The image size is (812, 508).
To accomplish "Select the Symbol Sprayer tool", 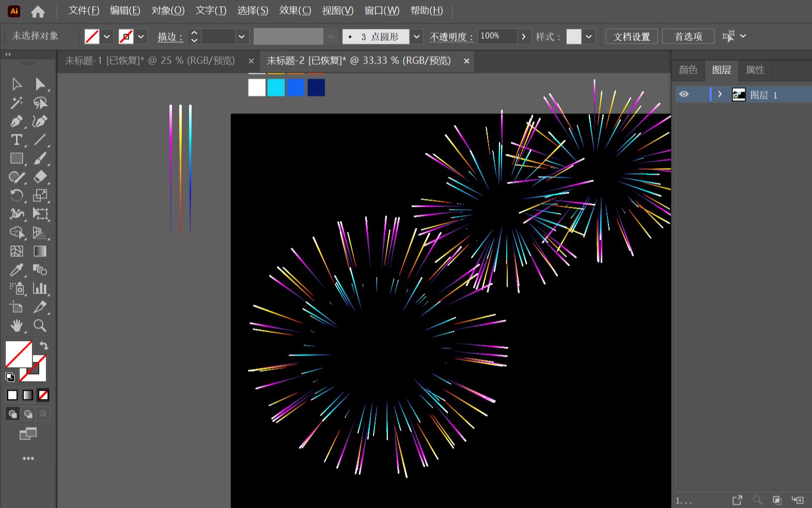I will tap(17, 288).
